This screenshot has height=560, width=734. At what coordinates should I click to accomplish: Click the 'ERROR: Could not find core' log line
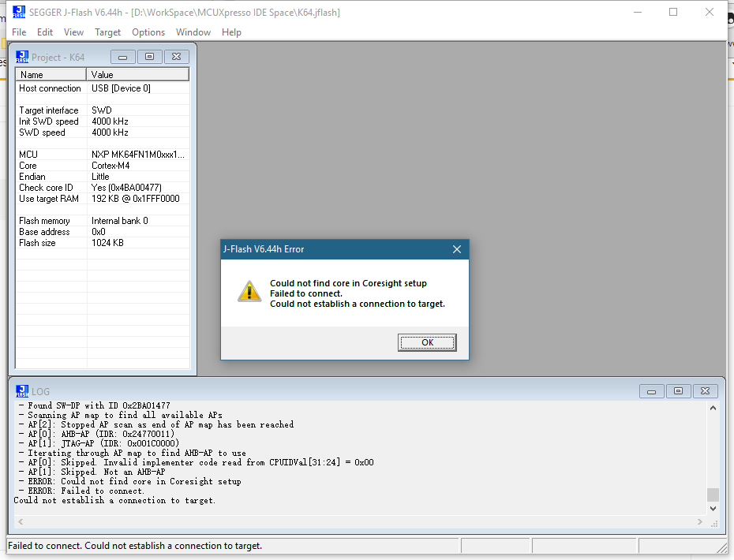129,481
